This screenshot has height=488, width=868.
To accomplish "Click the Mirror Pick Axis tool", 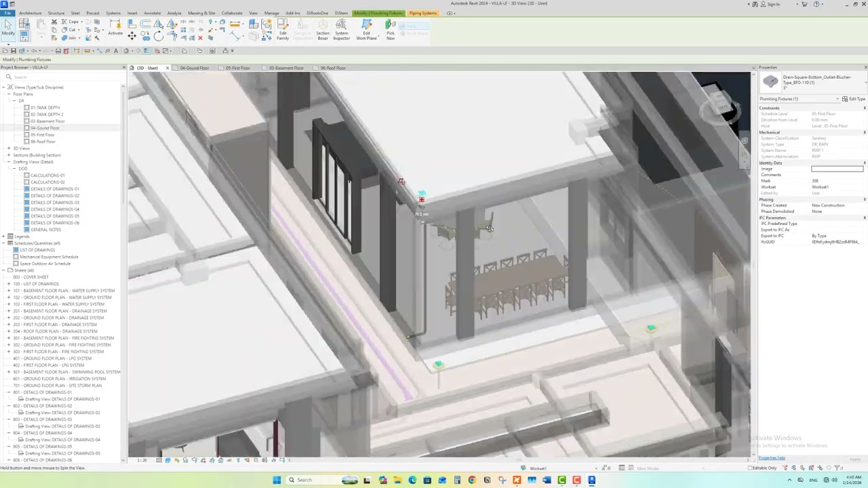I will pyautogui.click(x=158, y=24).
